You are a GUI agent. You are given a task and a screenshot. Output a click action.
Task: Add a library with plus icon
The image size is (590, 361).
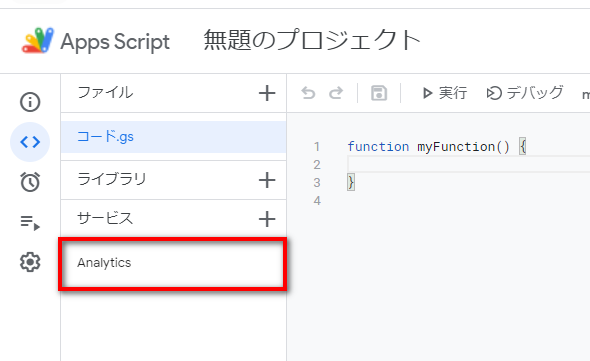(267, 180)
